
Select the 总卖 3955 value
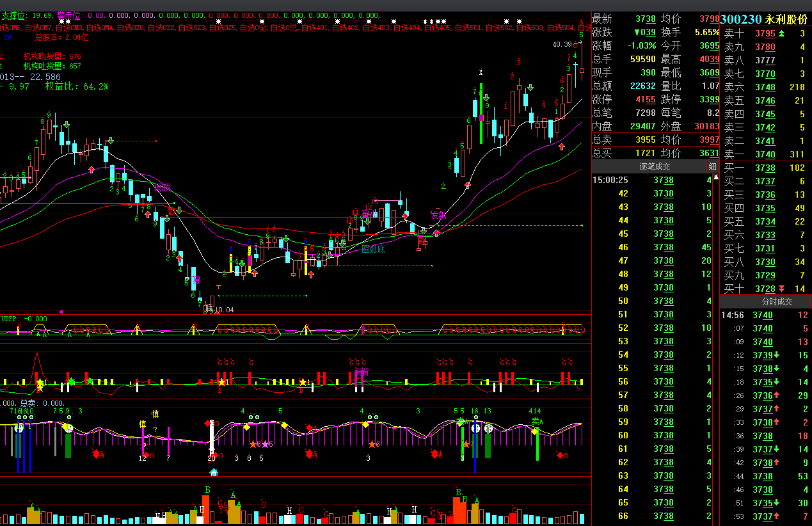coord(646,139)
